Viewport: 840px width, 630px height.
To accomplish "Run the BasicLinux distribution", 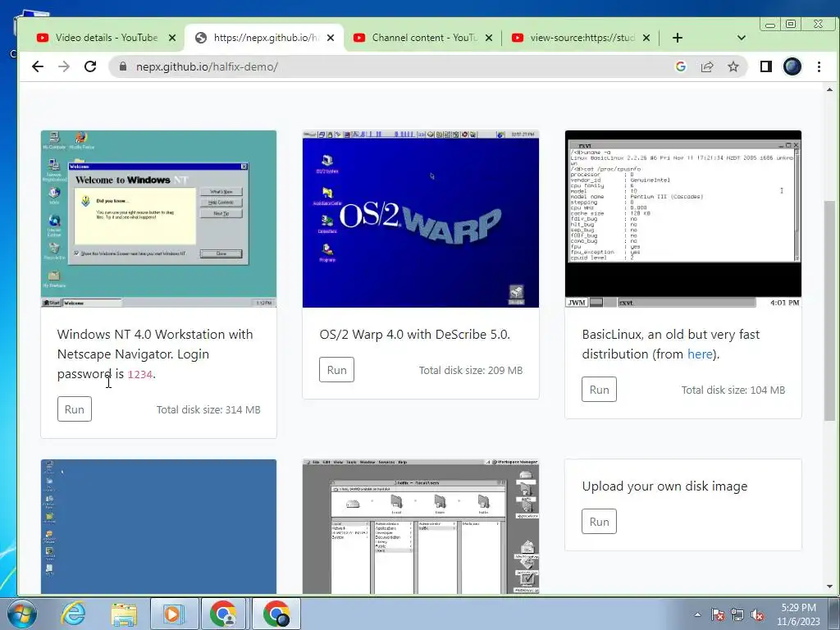I will click(x=599, y=390).
